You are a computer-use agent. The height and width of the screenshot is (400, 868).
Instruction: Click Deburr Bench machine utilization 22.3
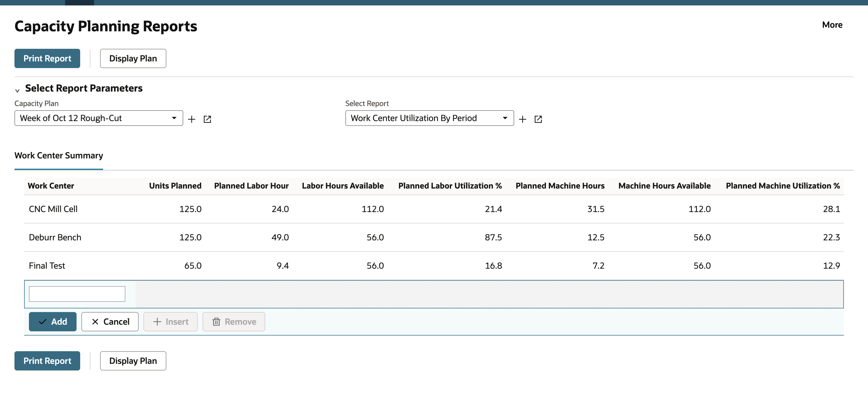[x=832, y=237]
